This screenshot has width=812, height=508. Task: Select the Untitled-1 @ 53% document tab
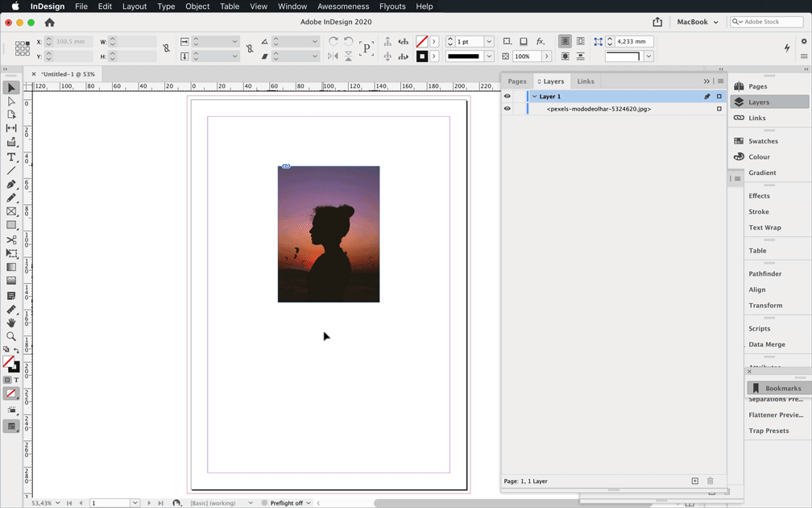[68, 74]
